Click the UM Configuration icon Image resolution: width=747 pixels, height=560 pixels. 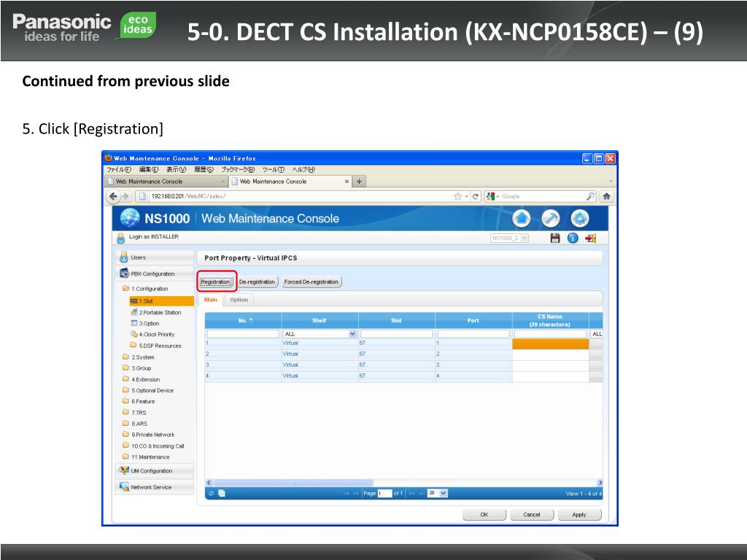pos(124,470)
